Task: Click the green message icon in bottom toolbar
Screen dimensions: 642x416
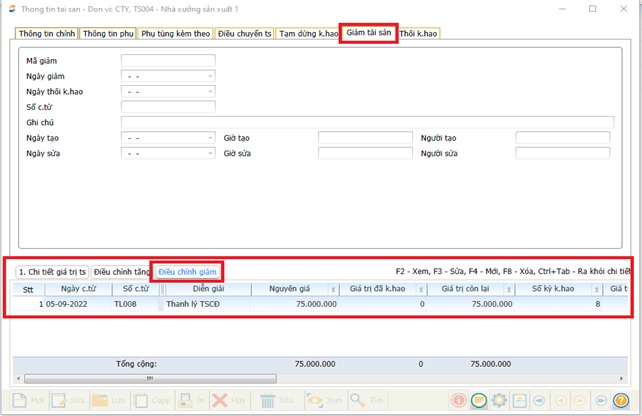Action: point(479,400)
